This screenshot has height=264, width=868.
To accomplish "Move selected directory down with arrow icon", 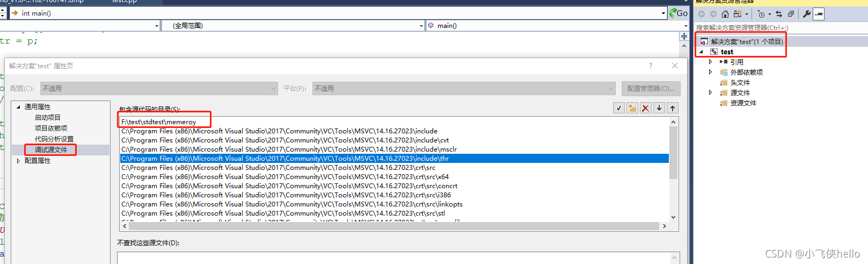I will [659, 108].
